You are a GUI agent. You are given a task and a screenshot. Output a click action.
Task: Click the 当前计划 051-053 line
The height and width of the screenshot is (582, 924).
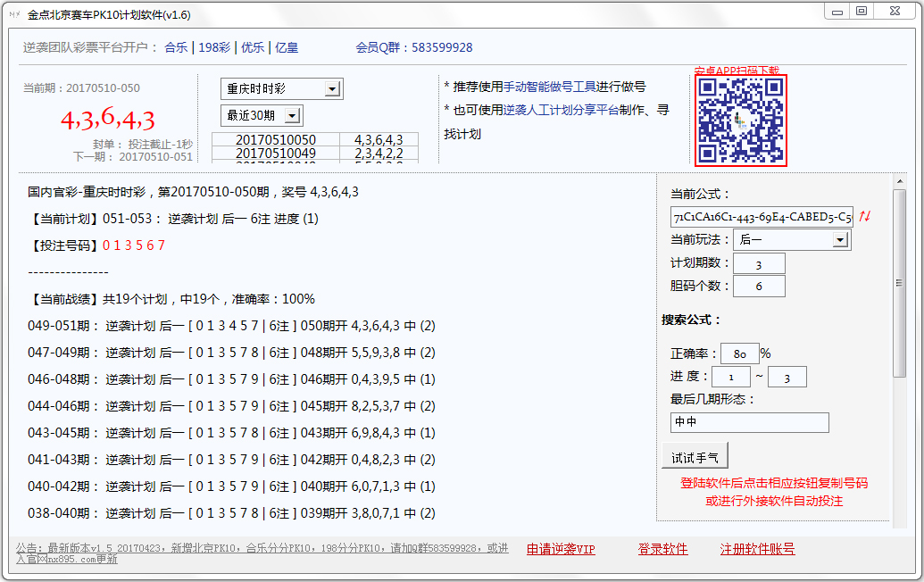pyautogui.click(x=173, y=219)
